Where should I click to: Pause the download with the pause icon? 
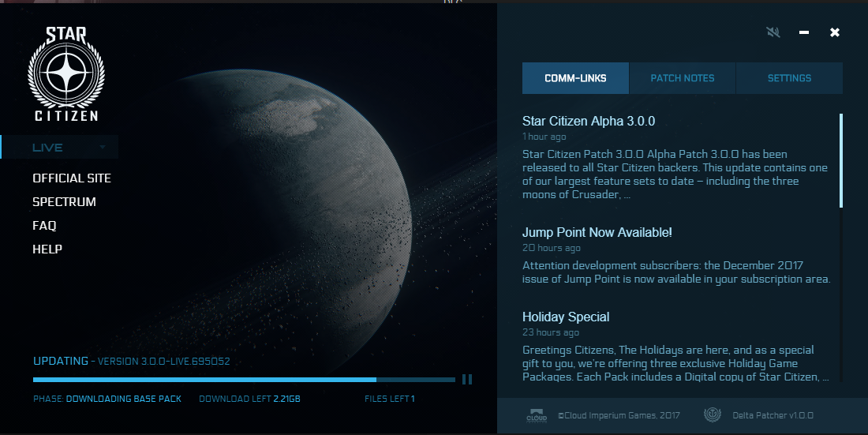[x=466, y=380]
